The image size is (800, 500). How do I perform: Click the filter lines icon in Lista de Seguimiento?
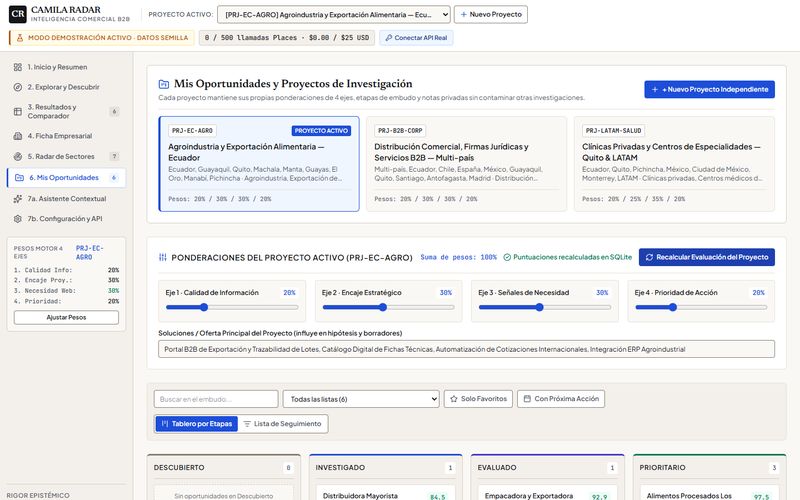click(x=247, y=424)
